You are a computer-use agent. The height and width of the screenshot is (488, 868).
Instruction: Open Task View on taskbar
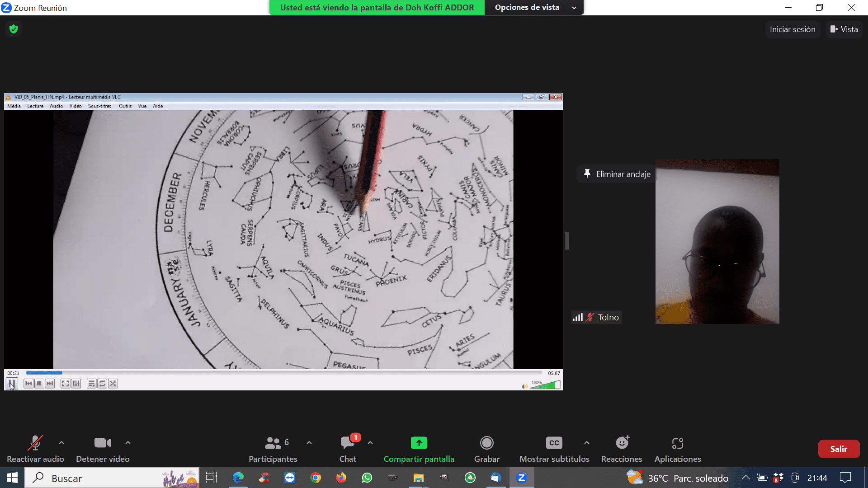coord(212,478)
